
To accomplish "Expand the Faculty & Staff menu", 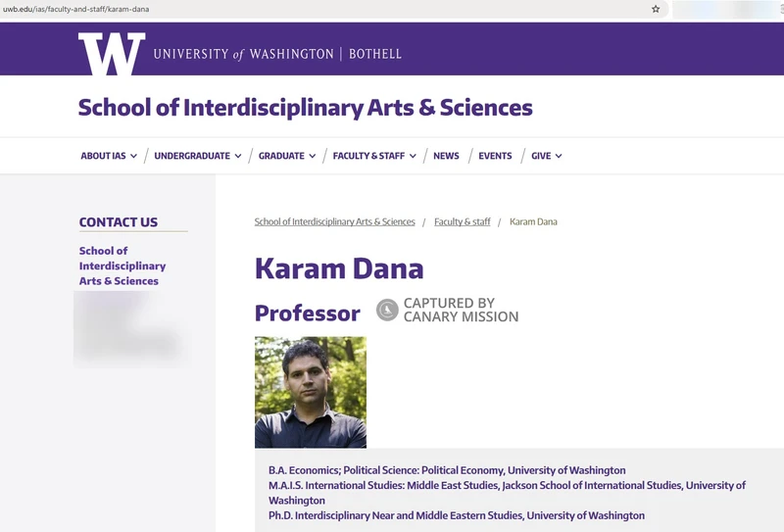I will [x=374, y=156].
